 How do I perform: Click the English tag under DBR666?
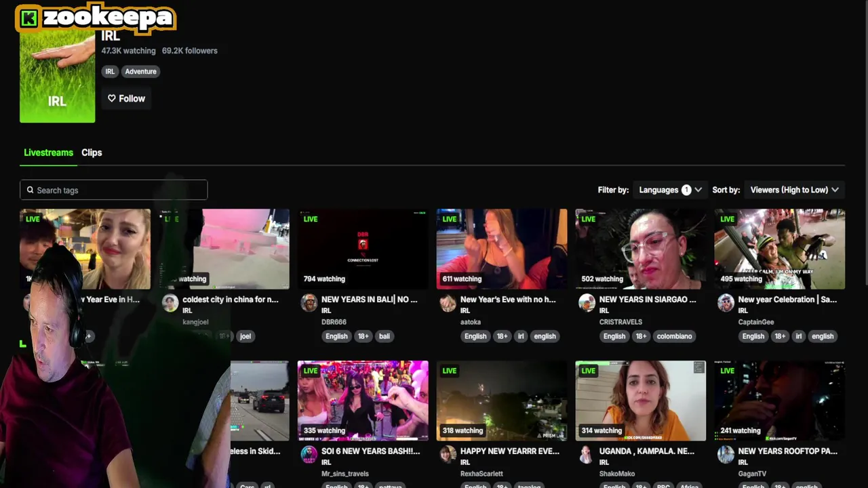(x=336, y=336)
